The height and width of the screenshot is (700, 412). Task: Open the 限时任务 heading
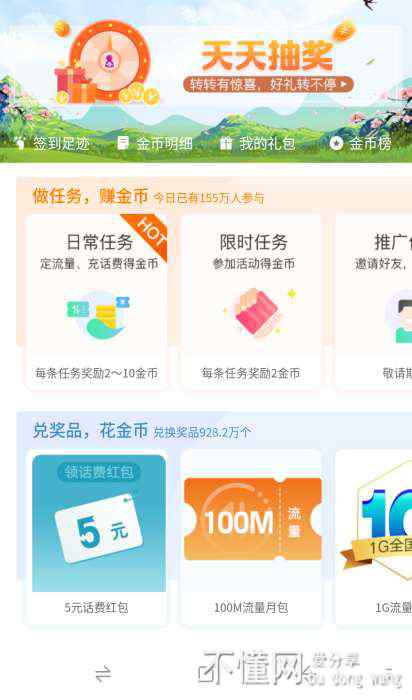tap(254, 242)
